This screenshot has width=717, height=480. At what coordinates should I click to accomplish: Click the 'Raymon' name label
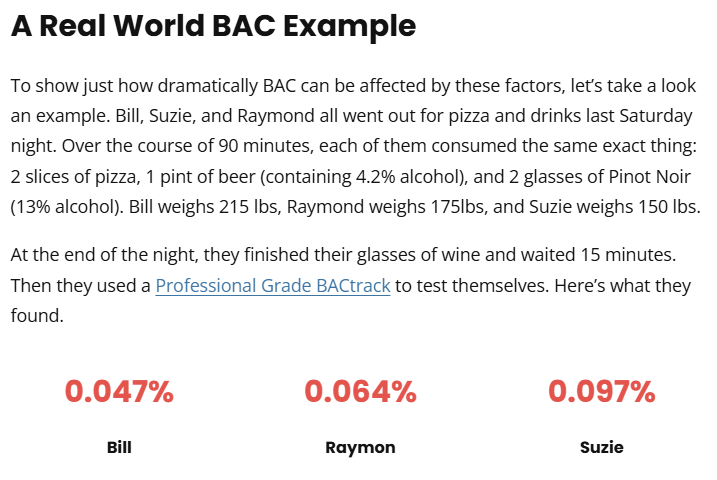tap(360, 448)
